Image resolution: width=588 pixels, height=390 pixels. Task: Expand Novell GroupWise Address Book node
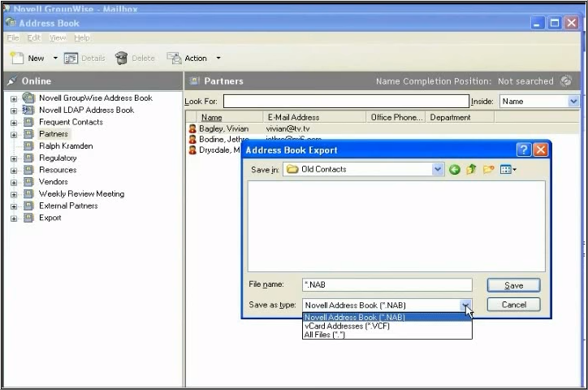pos(14,99)
